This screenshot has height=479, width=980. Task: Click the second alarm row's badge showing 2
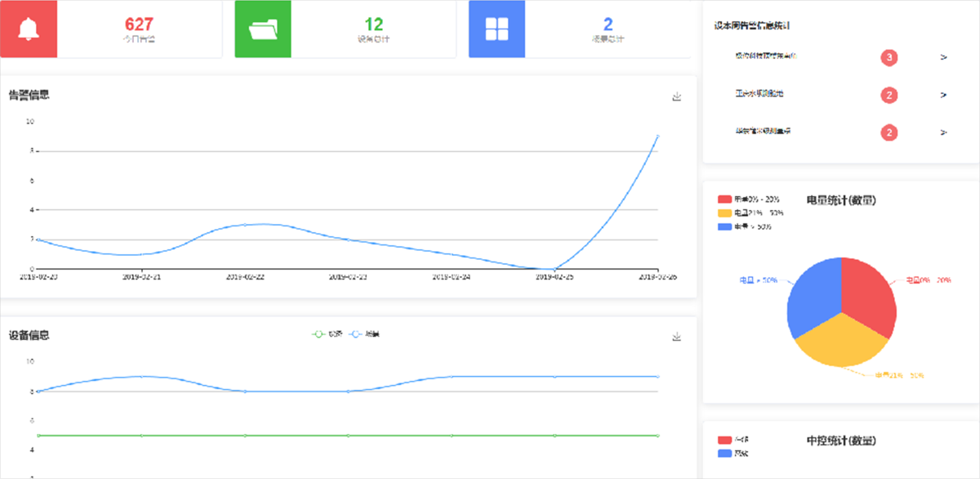click(x=889, y=95)
